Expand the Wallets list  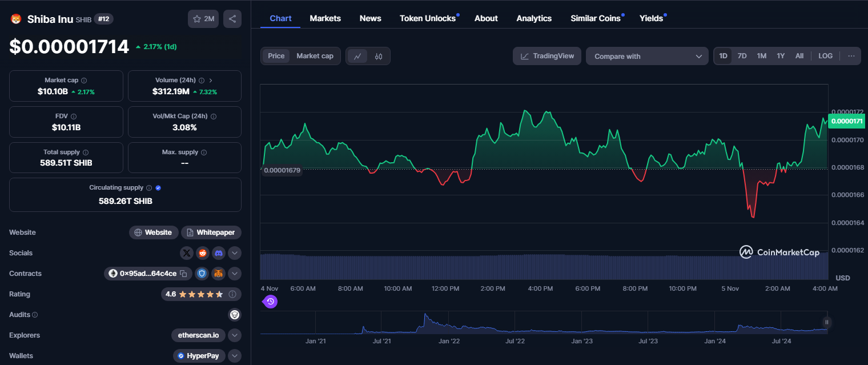tap(235, 356)
